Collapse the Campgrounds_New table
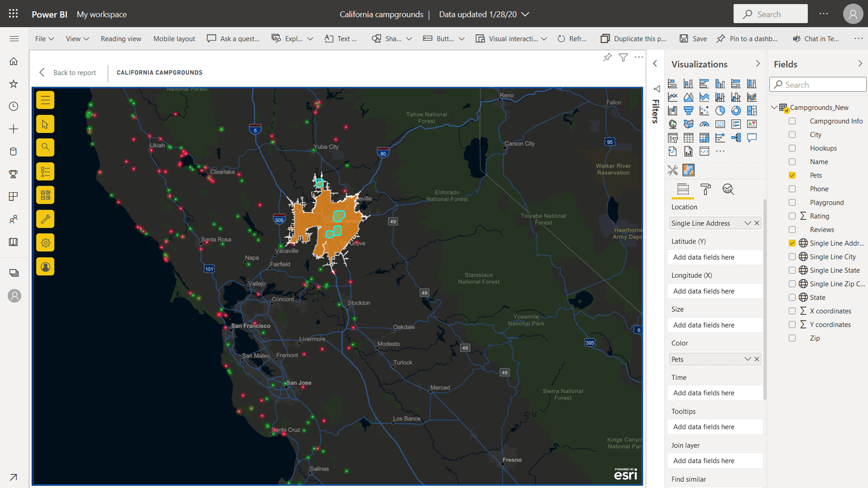 pyautogui.click(x=774, y=107)
